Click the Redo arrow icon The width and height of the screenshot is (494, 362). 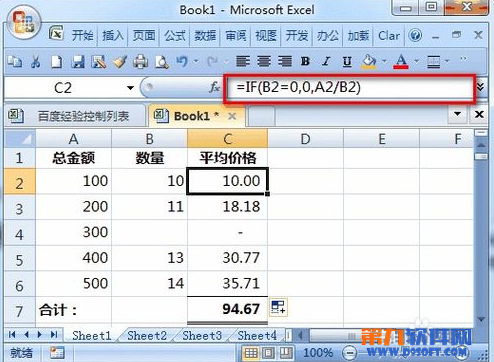point(213,62)
